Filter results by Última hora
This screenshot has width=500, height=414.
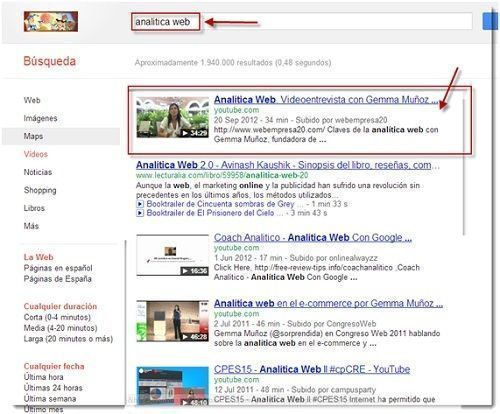pos(43,377)
